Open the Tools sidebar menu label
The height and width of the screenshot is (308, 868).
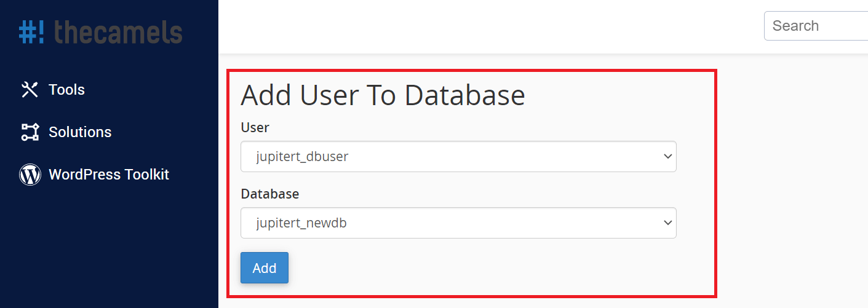(x=66, y=90)
